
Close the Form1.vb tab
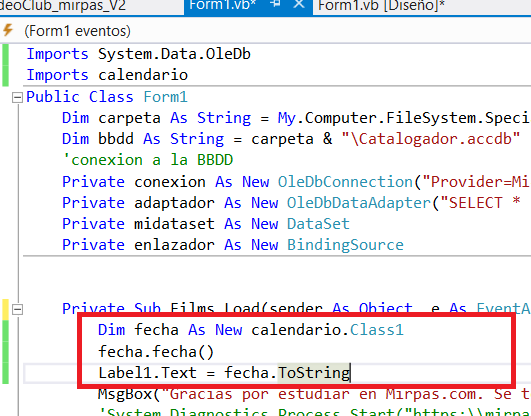pyautogui.click(x=299, y=4)
